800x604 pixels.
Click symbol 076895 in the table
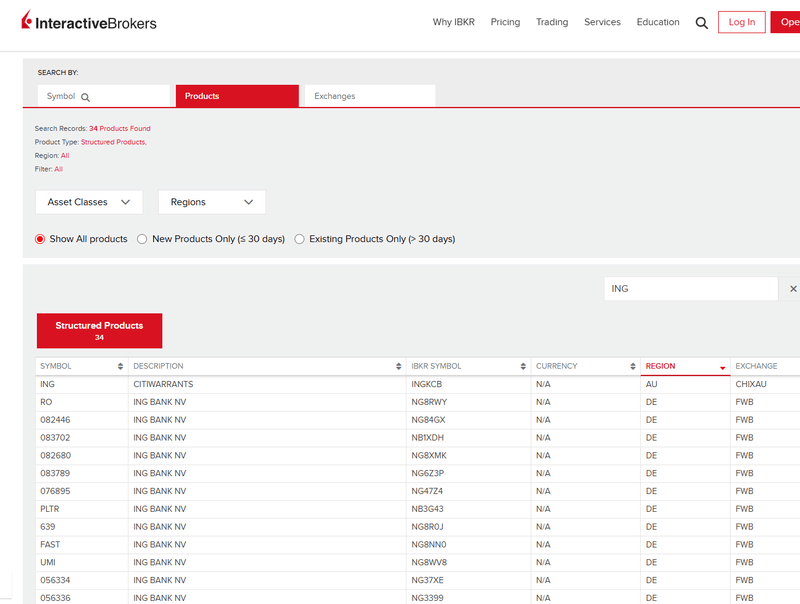[55, 491]
